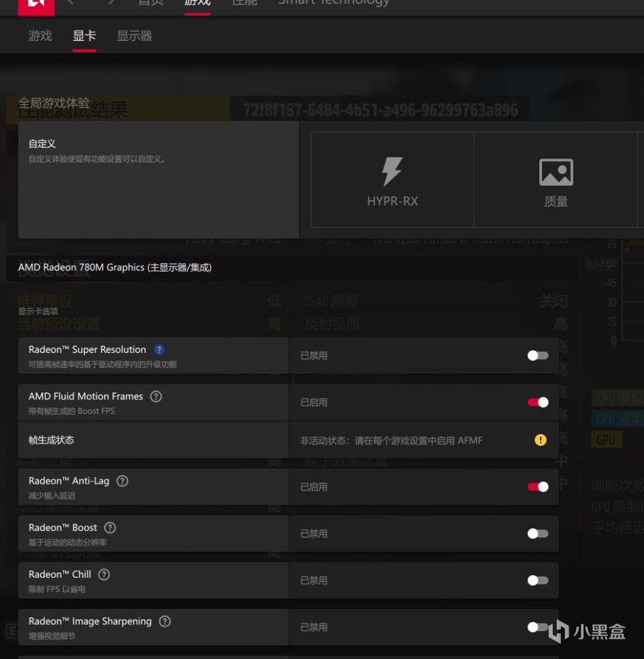644x659 pixels.
Task: Click 已禁用 status for Radeon Chill
Action: [314, 580]
